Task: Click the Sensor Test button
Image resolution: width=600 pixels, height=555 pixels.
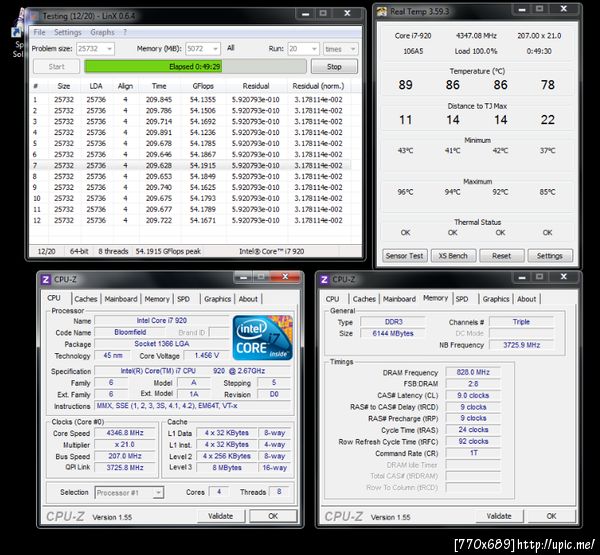Action: point(404,256)
